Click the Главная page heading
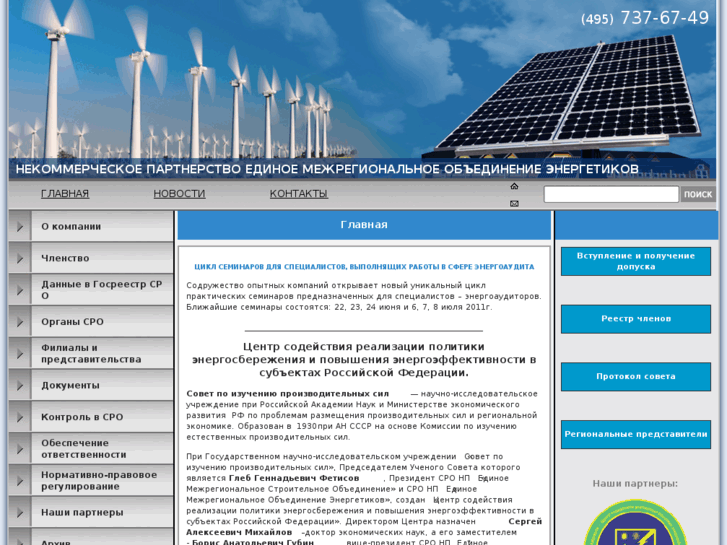 (x=364, y=225)
